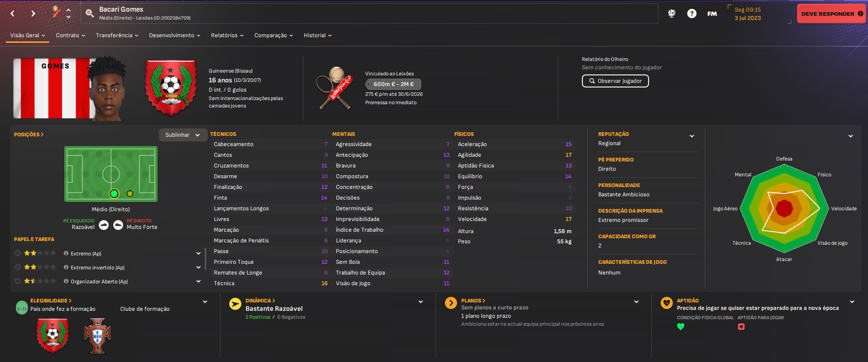Image resolution: width=868 pixels, height=362 pixels.
Task: Expand the Elegibilidade panel chevron
Action: (205, 302)
